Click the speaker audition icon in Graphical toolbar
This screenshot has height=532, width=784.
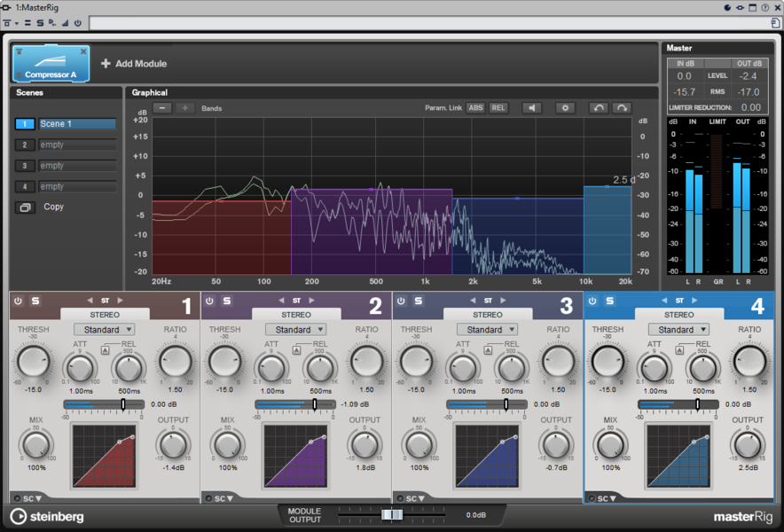pos(531,108)
